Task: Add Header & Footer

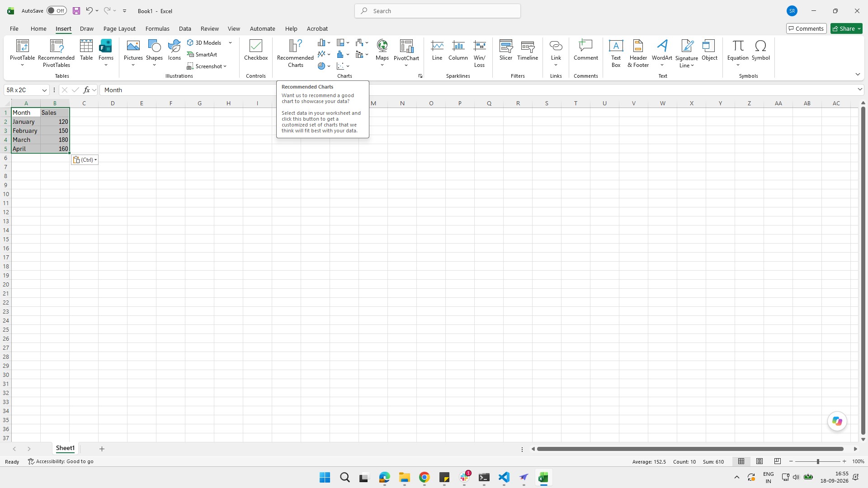Action: [x=638, y=53]
